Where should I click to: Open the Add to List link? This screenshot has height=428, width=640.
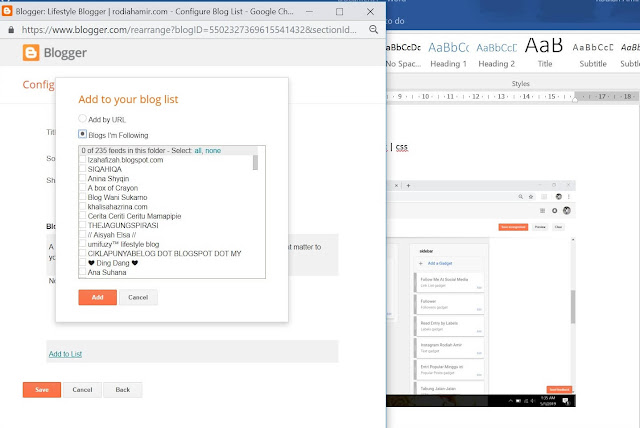click(x=65, y=354)
